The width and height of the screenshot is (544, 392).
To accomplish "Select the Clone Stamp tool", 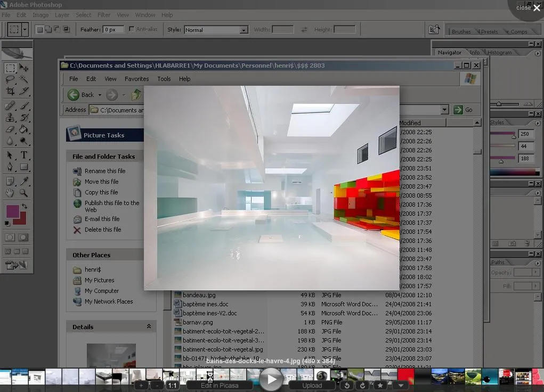I will (10, 117).
